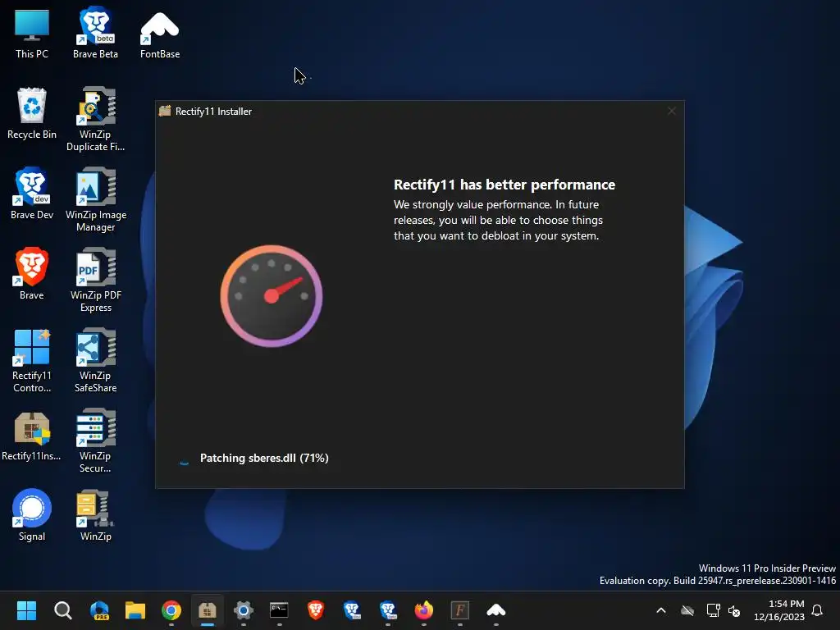The width and height of the screenshot is (840, 630).
Task: Open Settings gear in the taskbar
Action: (243, 610)
